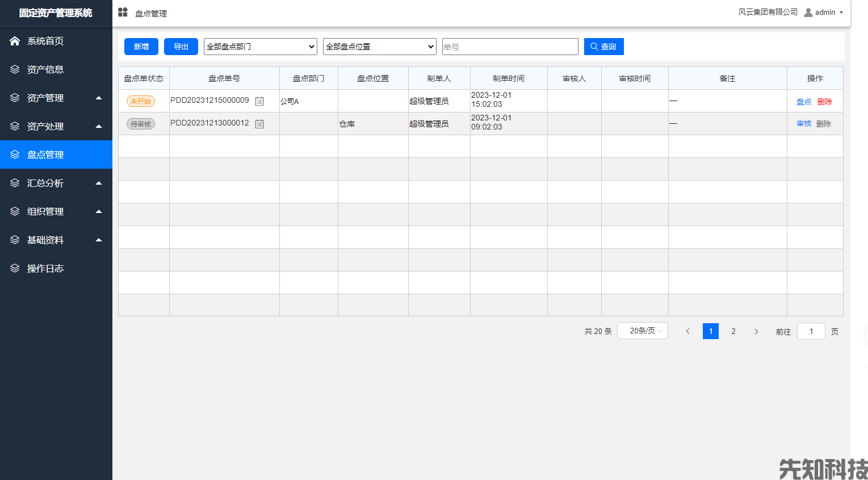Click the 制单时间 column header
Image resolution: width=868 pixels, height=480 pixels.
pyautogui.click(x=509, y=78)
